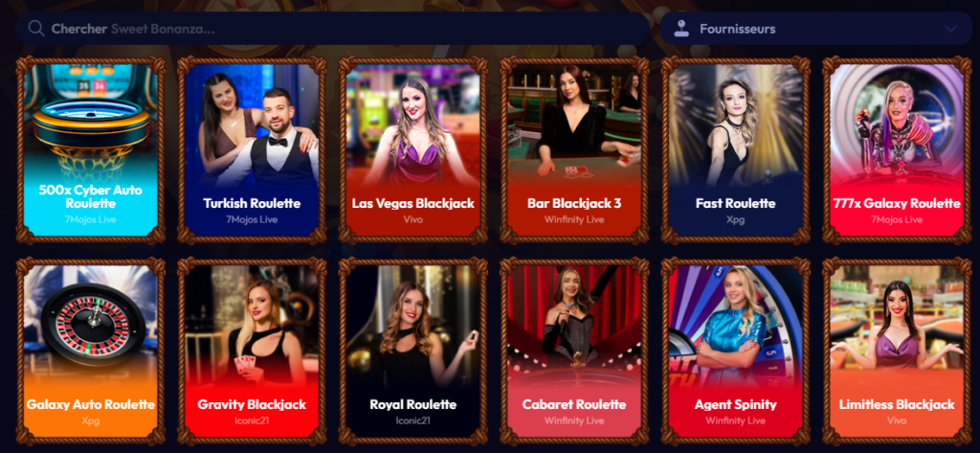Open the Fournisseurs provider filter
Image resolution: width=980 pixels, height=453 pixels.
click(815, 29)
